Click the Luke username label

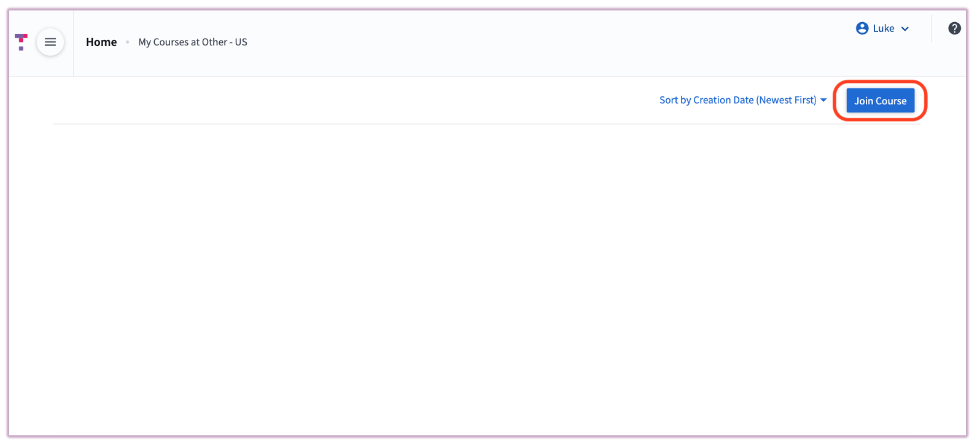[884, 28]
